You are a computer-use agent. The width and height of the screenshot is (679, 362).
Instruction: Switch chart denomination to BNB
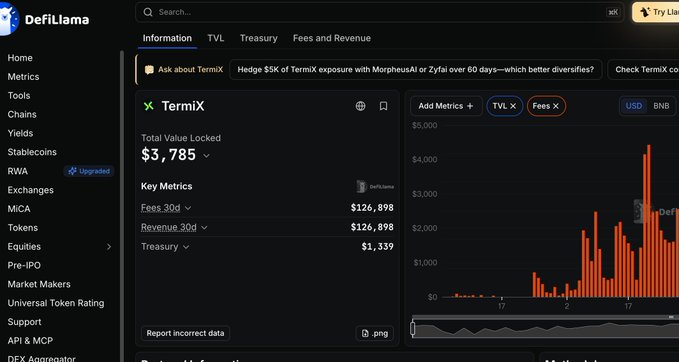click(661, 106)
